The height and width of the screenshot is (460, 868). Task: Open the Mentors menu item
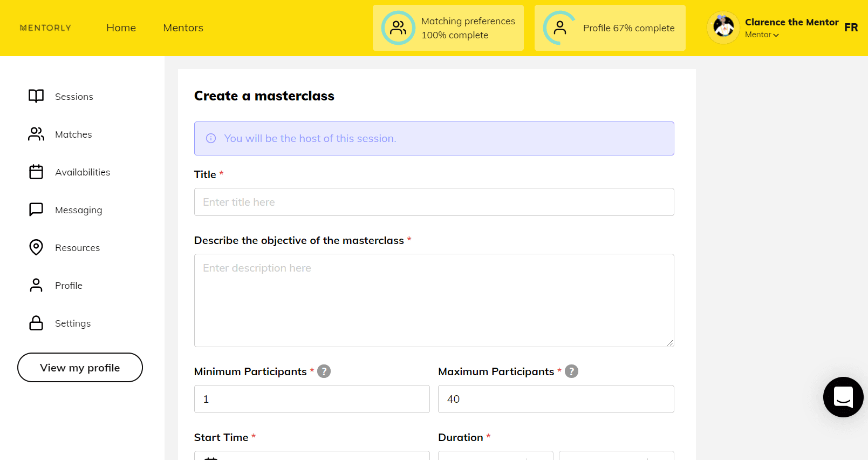(183, 28)
